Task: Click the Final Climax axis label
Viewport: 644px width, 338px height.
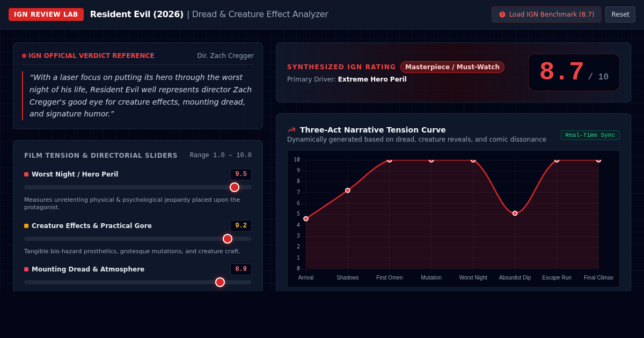Action: (x=598, y=278)
